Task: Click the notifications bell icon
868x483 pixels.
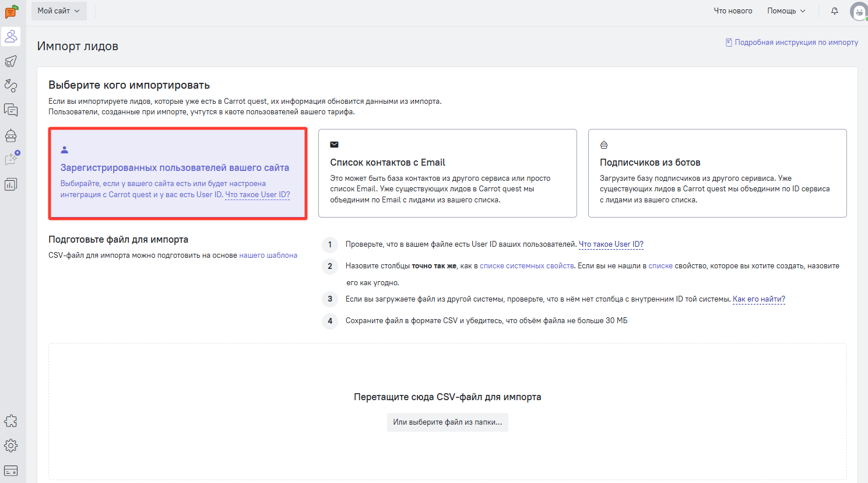Action: coord(834,11)
